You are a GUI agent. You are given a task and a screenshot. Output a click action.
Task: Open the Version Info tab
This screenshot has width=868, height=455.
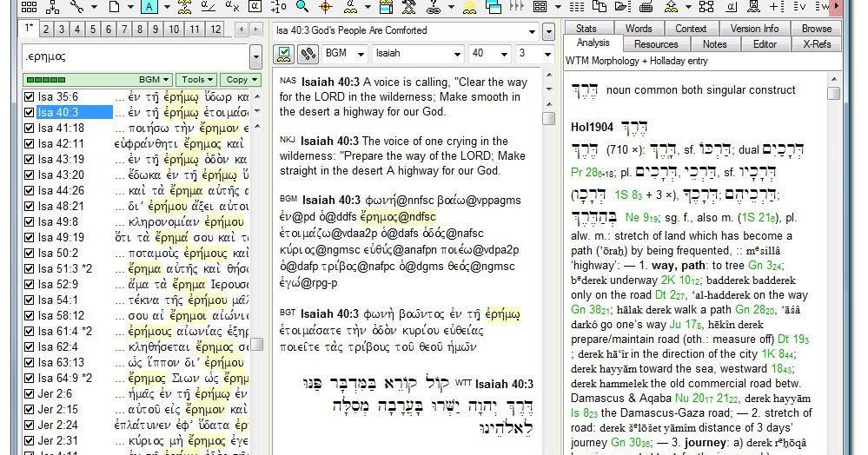tap(754, 29)
